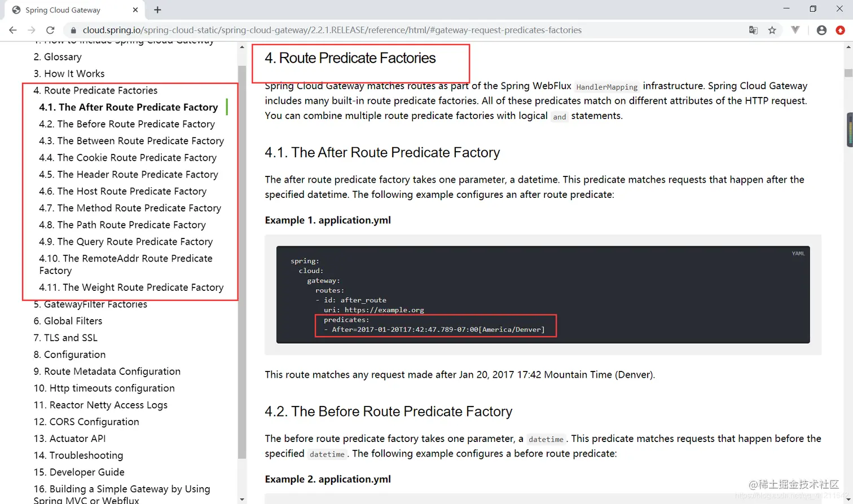Select 4.11 The Weight Route Predicate Factory

click(x=131, y=288)
